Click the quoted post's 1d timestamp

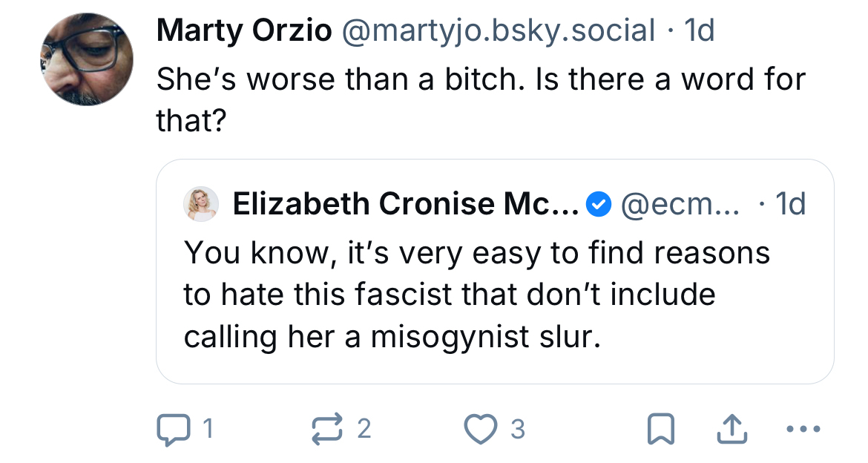pyautogui.click(x=789, y=204)
